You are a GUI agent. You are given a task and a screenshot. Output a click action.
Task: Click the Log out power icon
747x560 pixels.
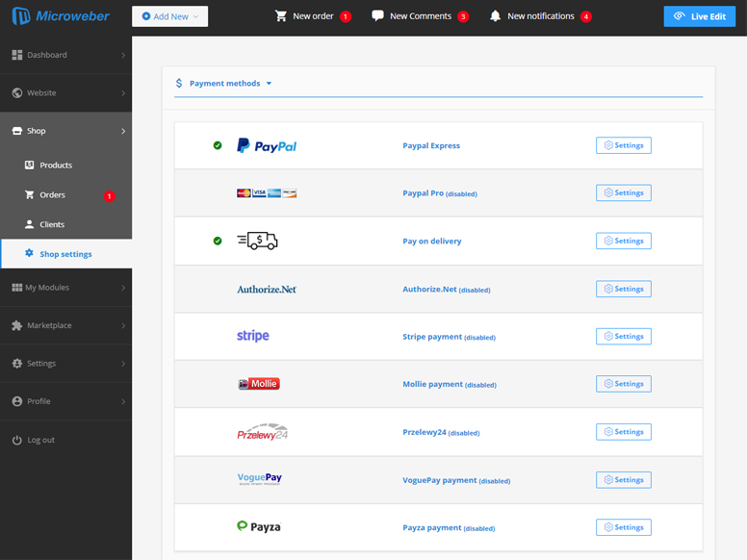pyautogui.click(x=17, y=440)
